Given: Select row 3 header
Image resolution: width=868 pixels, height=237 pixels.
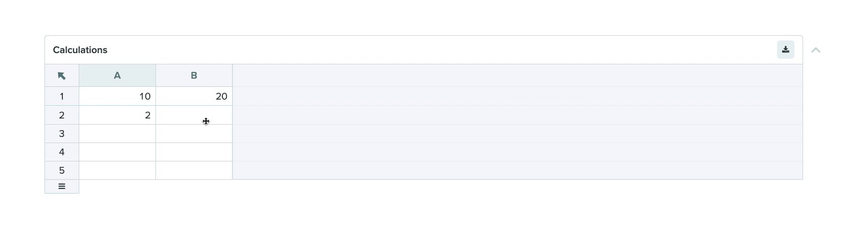Looking at the screenshot, I should click(x=62, y=133).
